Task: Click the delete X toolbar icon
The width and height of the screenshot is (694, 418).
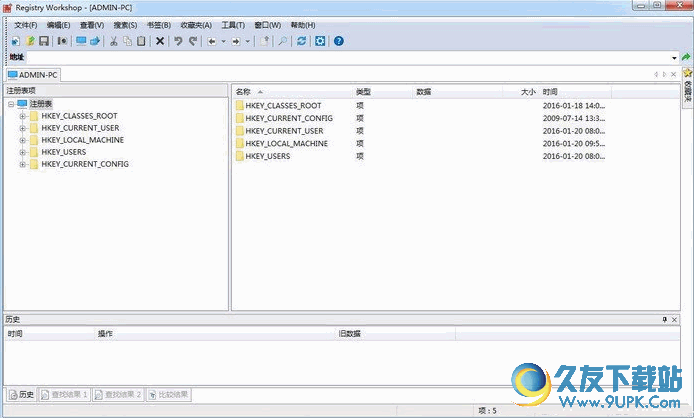Action: tap(160, 41)
